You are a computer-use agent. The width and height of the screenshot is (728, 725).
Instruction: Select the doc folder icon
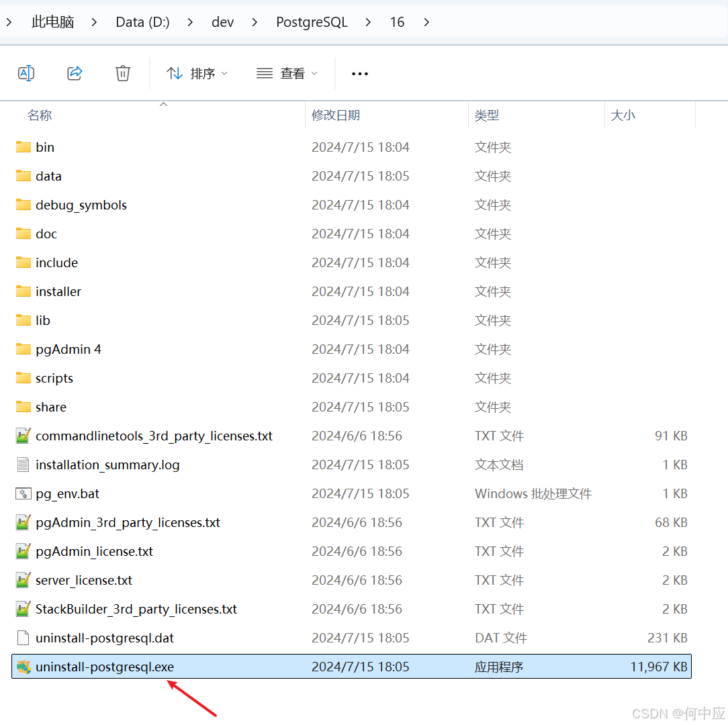(x=24, y=234)
